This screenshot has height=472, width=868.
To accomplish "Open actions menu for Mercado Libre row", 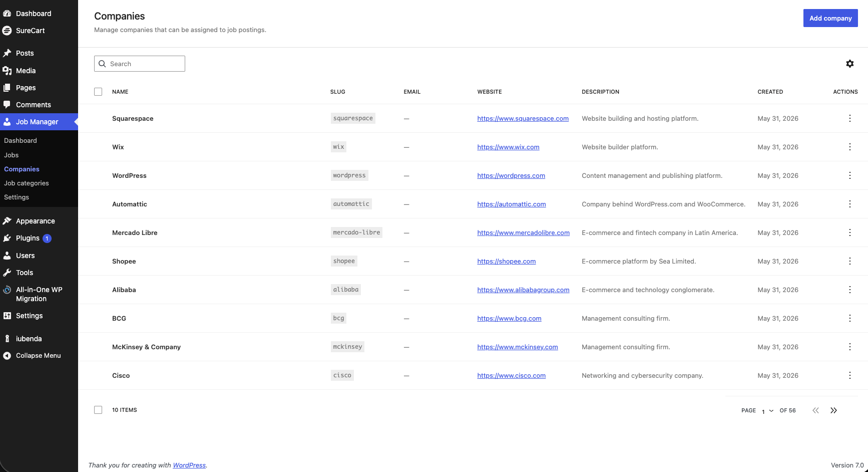I will (849, 232).
